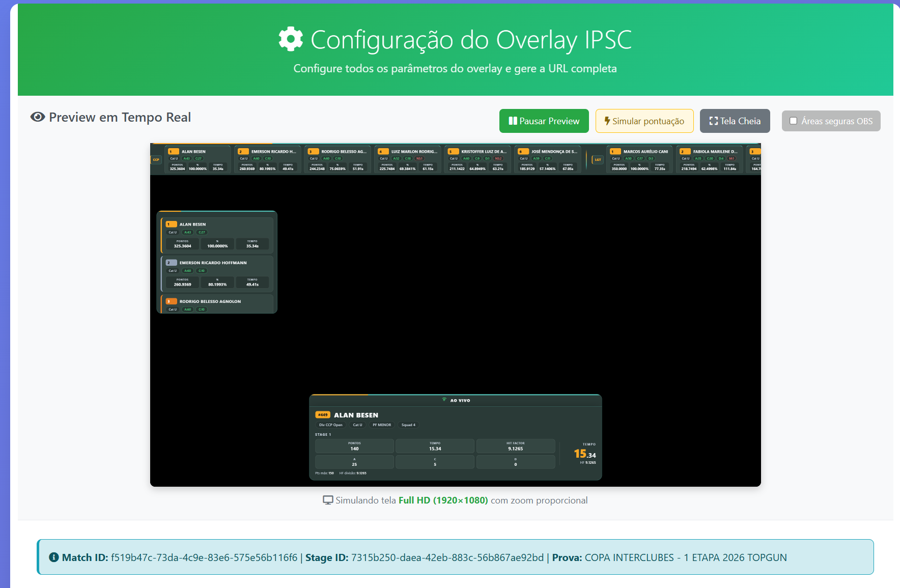Click the Div CCP Open tag in live card
The width and height of the screenshot is (900, 588).
(x=331, y=425)
